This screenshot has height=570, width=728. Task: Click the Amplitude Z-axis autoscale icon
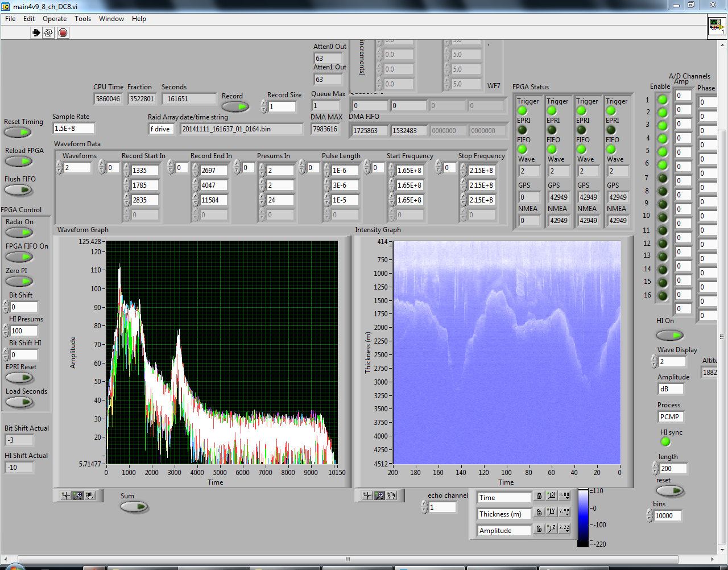[551, 529]
